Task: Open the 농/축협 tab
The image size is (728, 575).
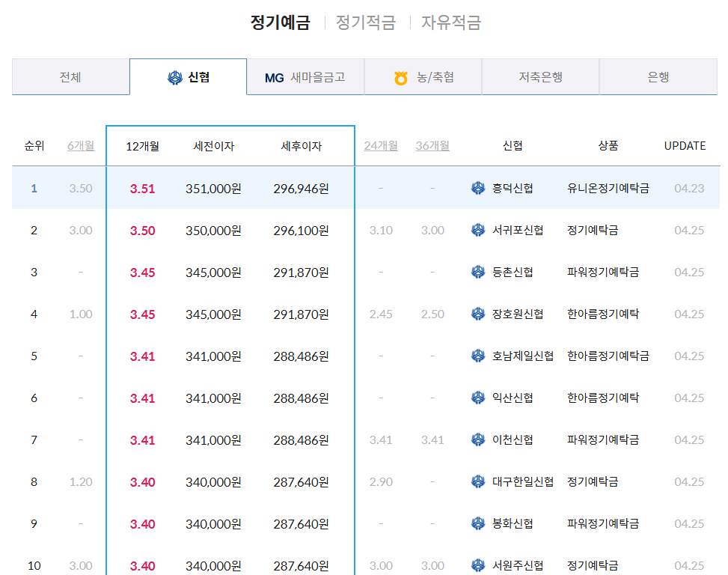Action: coord(423,77)
